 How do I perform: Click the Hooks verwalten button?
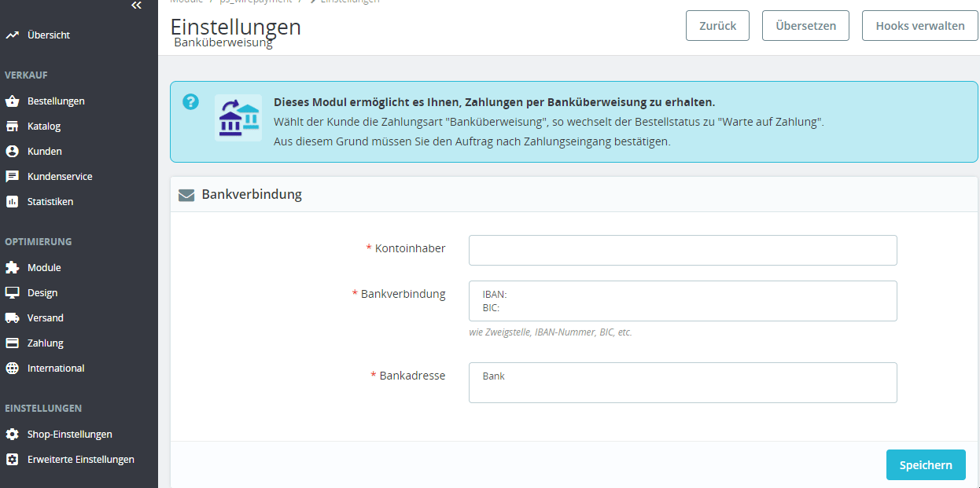[x=920, y=26]
